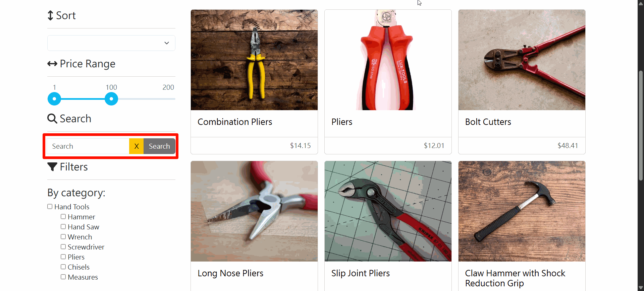The width and height of the screenshot is (644, 291).
Task: Open the Sort dropdown
Action: (111, 43)
